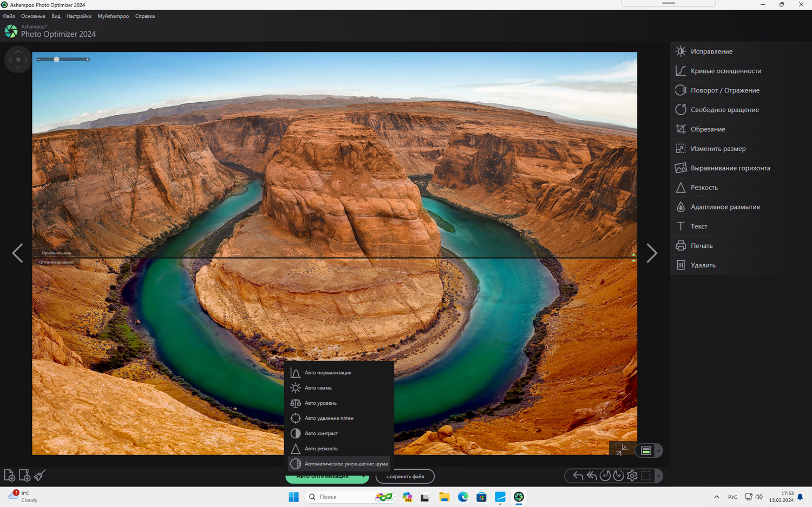Toggle the split view comparison mode button
812x507 pixels.
[646, 451]
